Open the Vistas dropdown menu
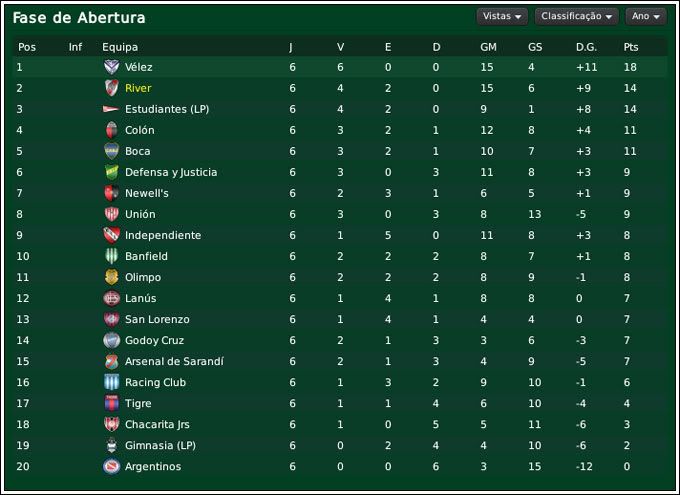680x495 pixels. pos(503,16)
